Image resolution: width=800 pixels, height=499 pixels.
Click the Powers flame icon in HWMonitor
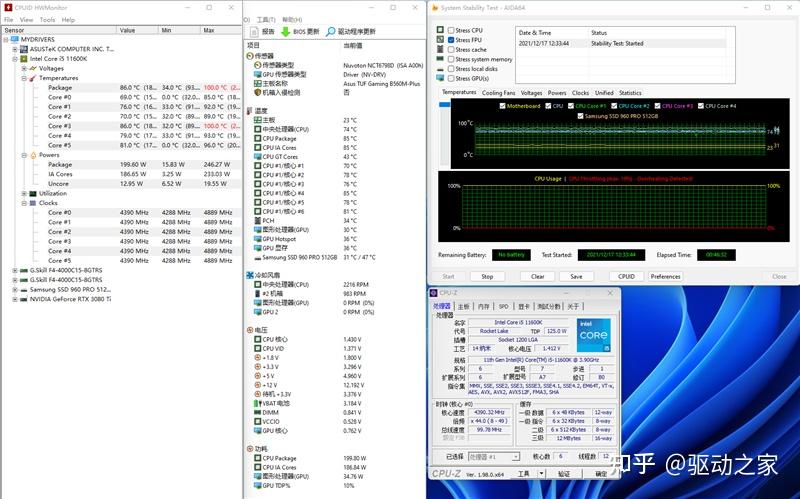click(x=33, y=155)
